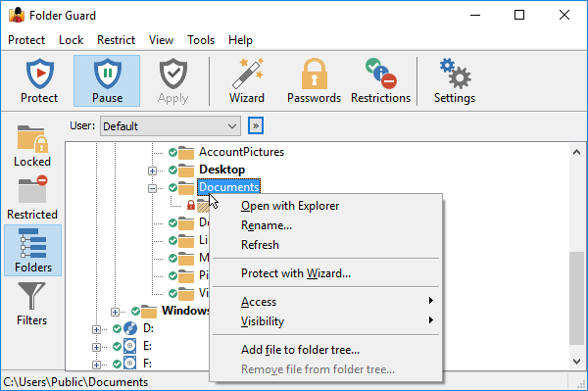Click the status bar path C:\Users\Public\Documents
This screenshot has height=391, width=588.
pyautogui.click(x=75, y=382)
